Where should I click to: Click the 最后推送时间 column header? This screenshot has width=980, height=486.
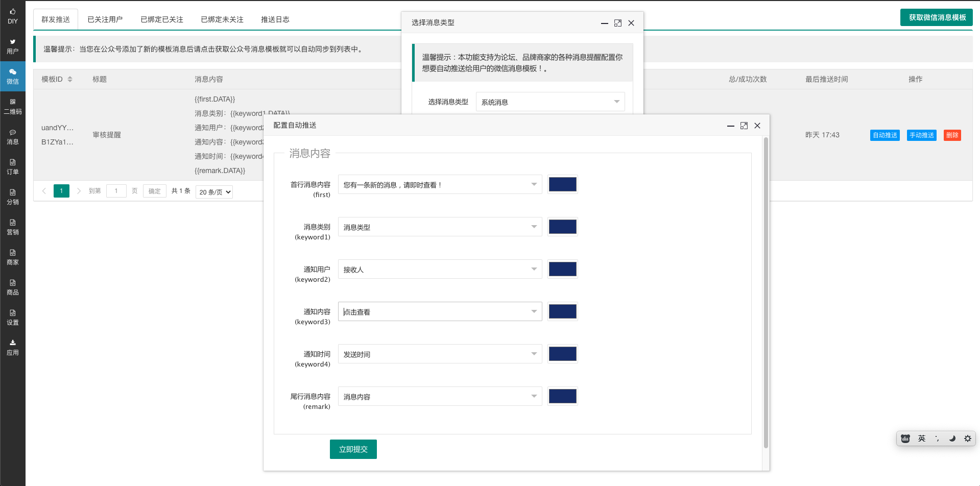pos(827,79)
